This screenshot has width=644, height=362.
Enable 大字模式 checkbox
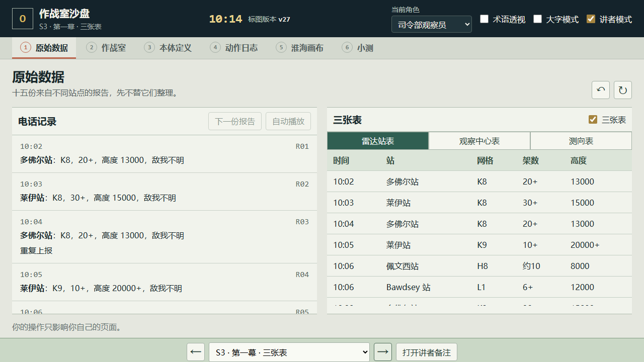pyautogui.click(x=537, y=19)
